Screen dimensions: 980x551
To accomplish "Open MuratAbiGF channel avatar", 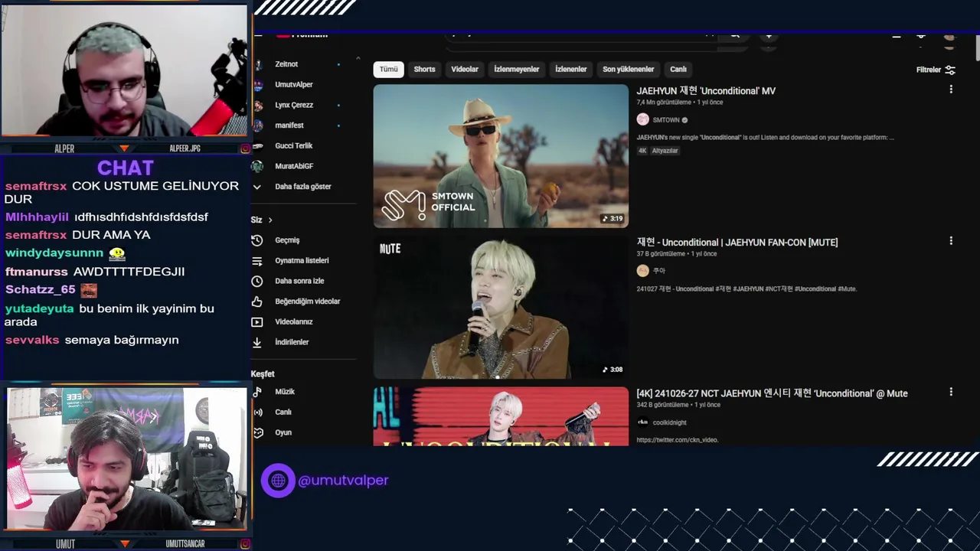I will point(258,166).
